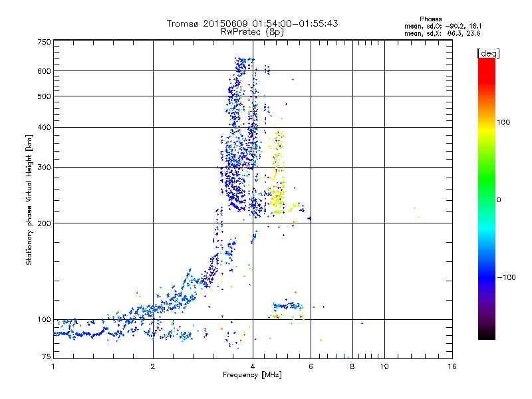Click the isolated yellow points near 12 MHz
The width and height of the screenshot is (532, 399).
pos(417,212)
